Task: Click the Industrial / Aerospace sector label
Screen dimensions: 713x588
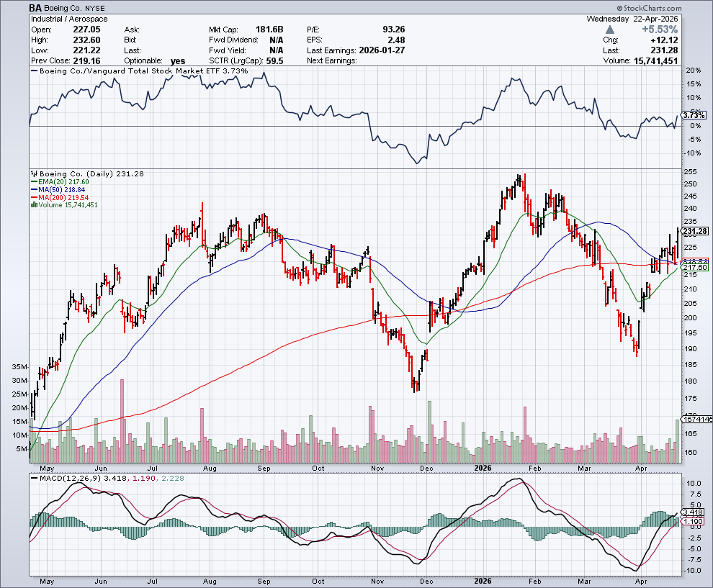Action: point(68,19)
